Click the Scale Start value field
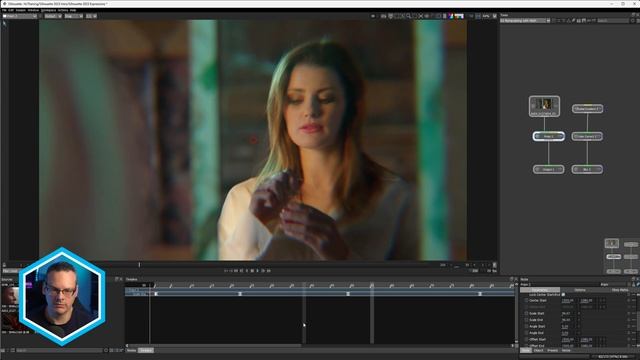Screen dimensions: 640x360 point(567,313)
